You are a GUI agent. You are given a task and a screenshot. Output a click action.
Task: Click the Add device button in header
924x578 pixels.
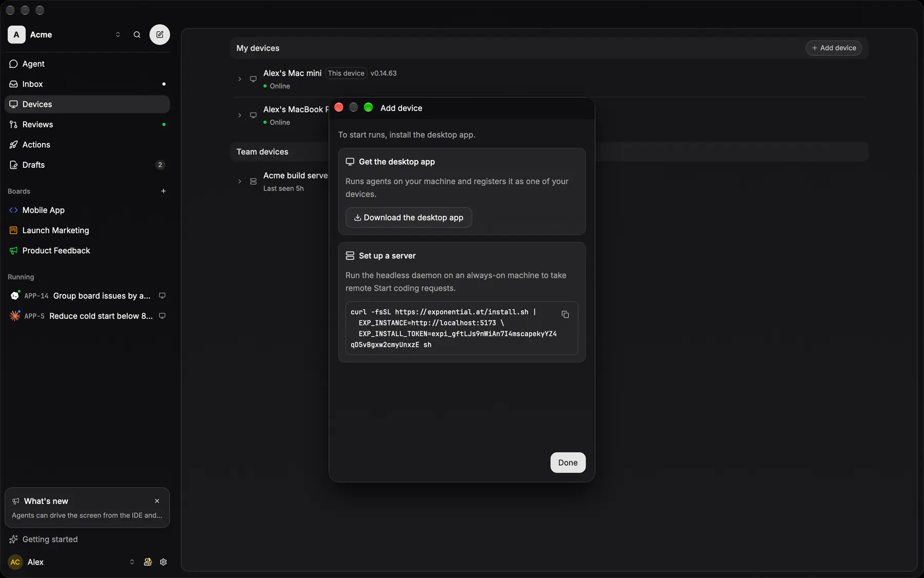(834, 48)
